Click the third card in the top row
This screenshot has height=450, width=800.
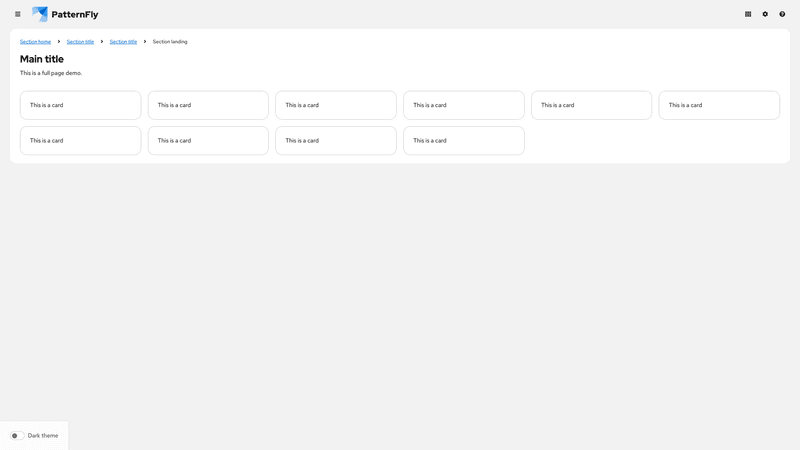pyautogui.click(x=336, y=105)
